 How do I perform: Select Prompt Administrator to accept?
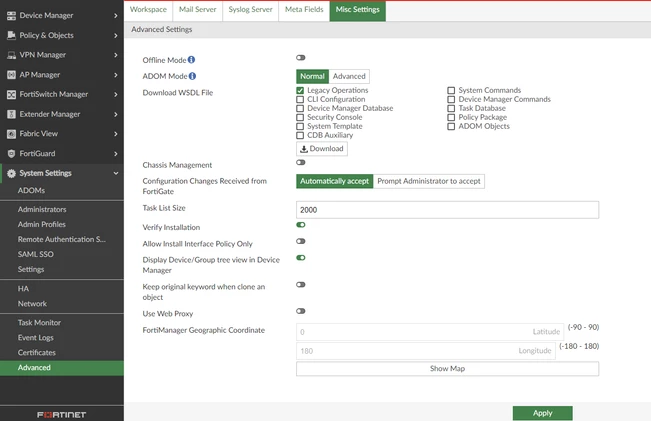pyautogui.click(x=429, y=181)
